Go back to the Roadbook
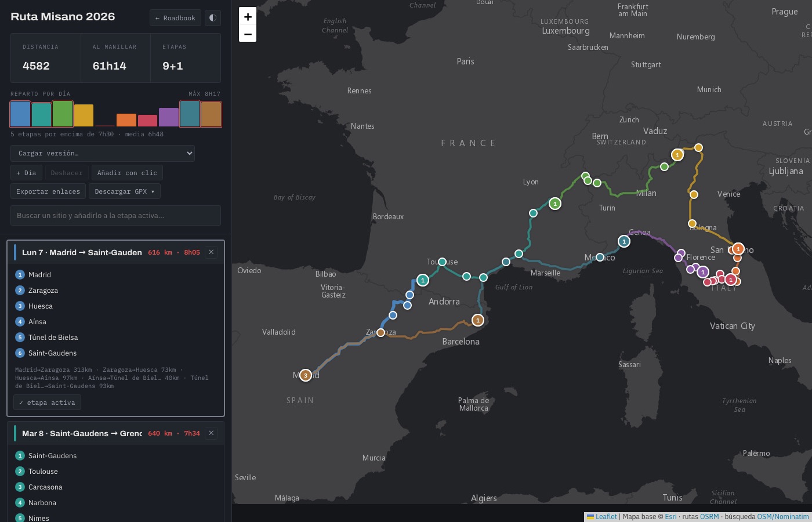Viewport: 812px width, 522px height. coord(175,18)
